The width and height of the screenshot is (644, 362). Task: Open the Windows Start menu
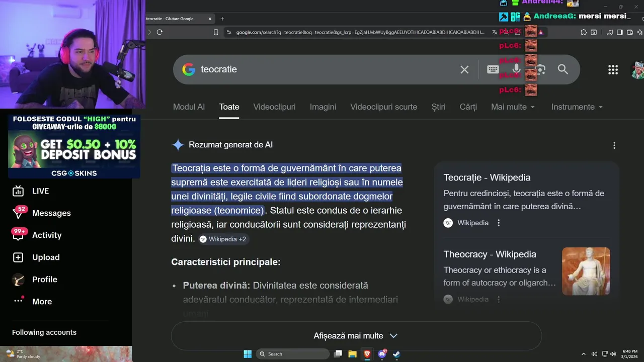248,354
